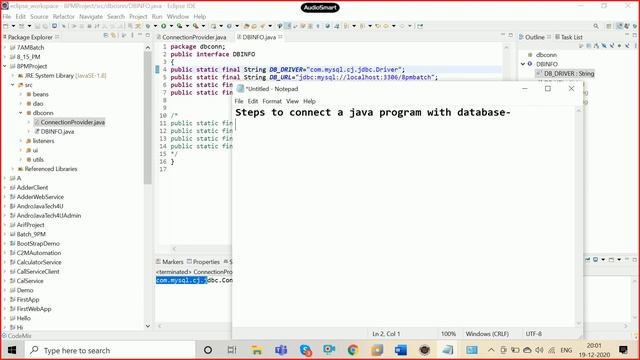This screenshot has width=640, height=360.
Task: Click the 100% zoom status in Notepad
Action: coord(448,333)
